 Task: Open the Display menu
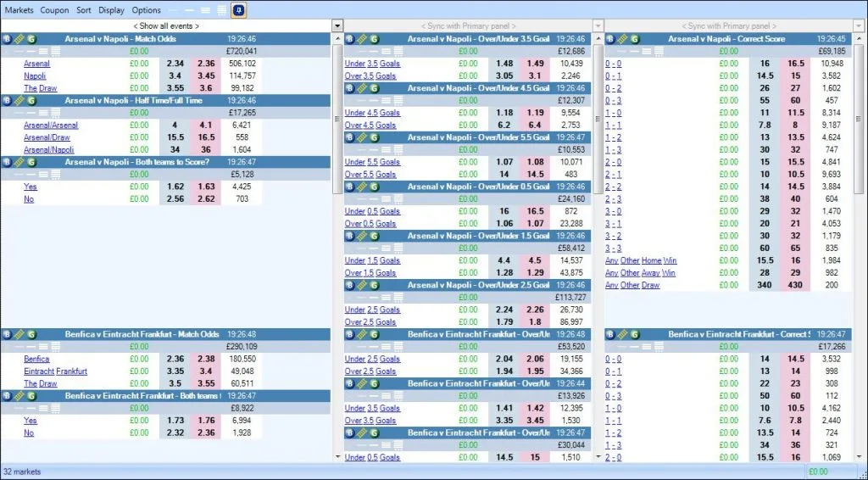tap(111, 10)
